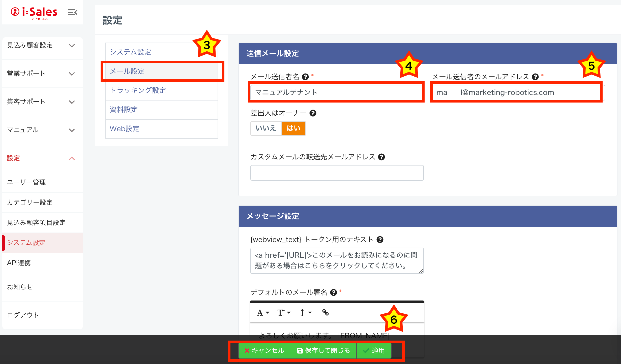Collapse sidebar with hamburger menu icon

point(73,12)
